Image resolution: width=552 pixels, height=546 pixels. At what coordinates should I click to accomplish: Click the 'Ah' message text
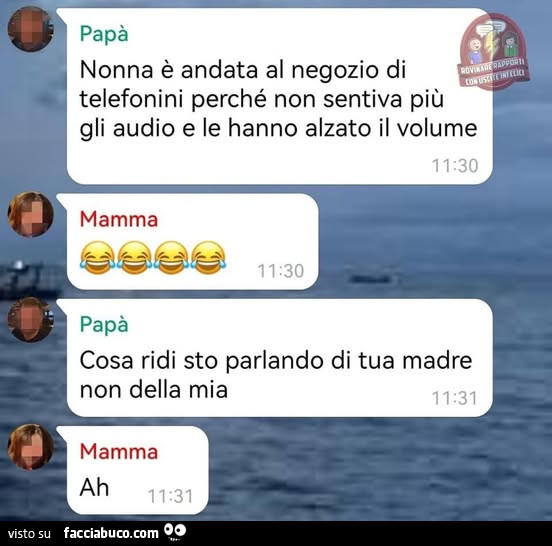(x=94, y=488)
